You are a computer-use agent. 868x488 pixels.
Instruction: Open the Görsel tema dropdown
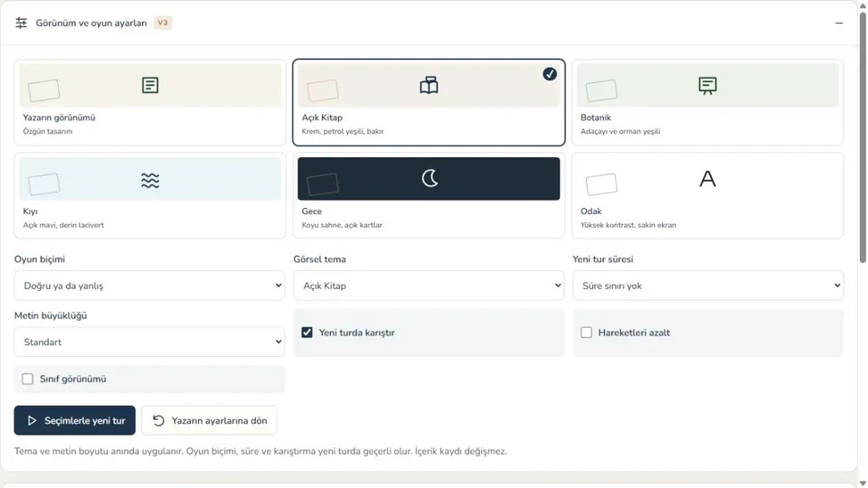[429, 286]
